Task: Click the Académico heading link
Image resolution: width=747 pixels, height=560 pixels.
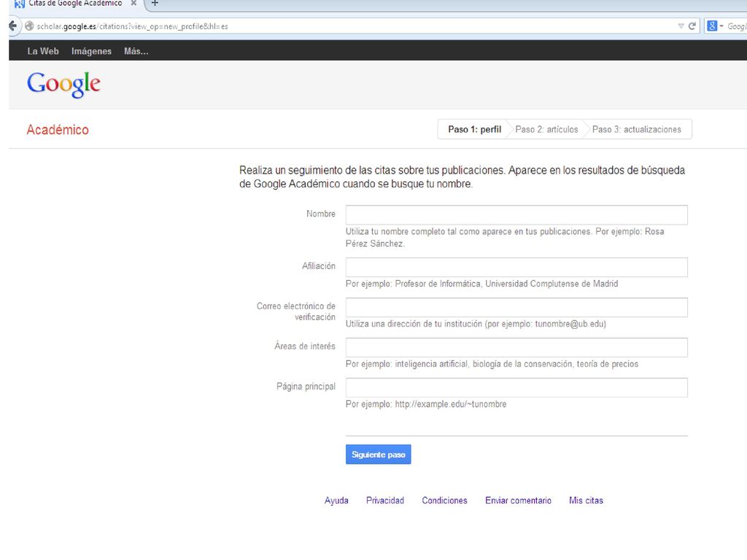Action: [x=58, y=130]
